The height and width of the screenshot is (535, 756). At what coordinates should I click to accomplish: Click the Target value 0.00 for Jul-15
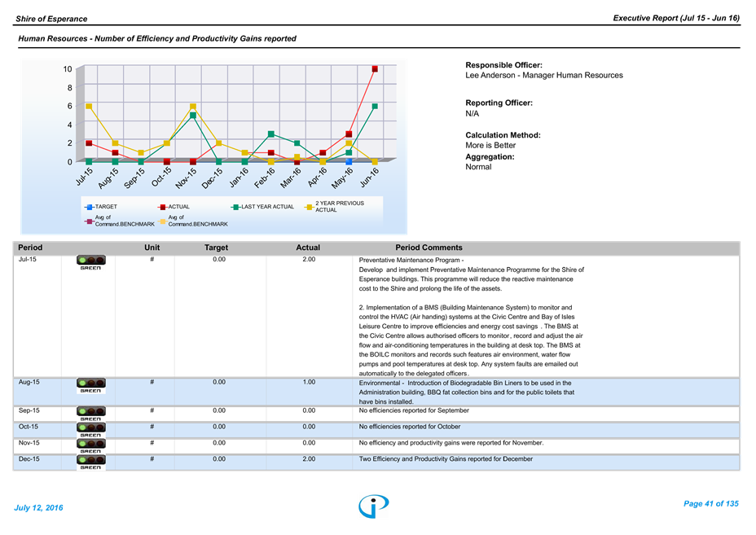pyautogui.click(x=219, y=259)
